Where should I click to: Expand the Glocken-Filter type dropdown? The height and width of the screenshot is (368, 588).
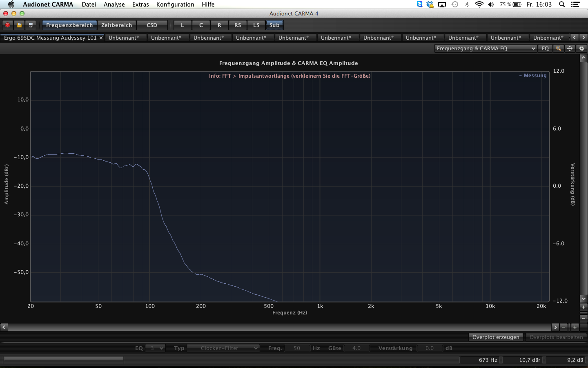click(x=223, y=348)
